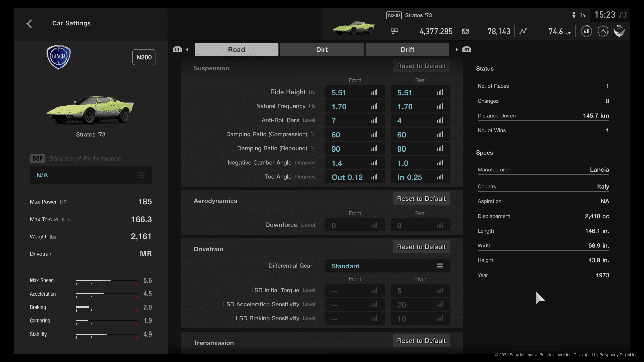Click the S sportsmanship rating shield
The image size is (644, 362).
click(619, 31)
